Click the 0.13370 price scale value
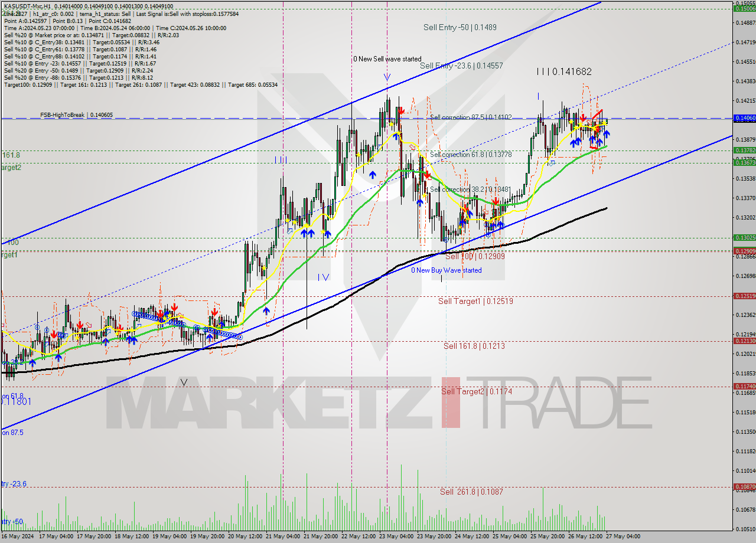756x543 pixels. [745, 198]
